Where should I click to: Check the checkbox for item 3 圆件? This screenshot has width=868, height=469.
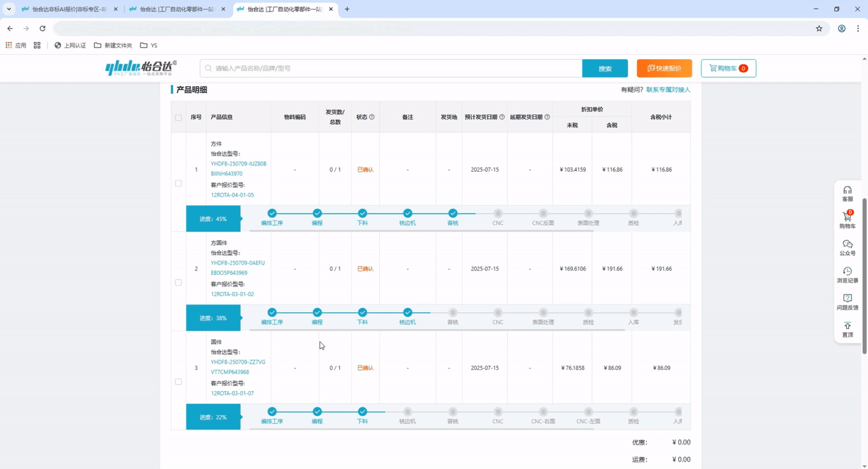178,381
